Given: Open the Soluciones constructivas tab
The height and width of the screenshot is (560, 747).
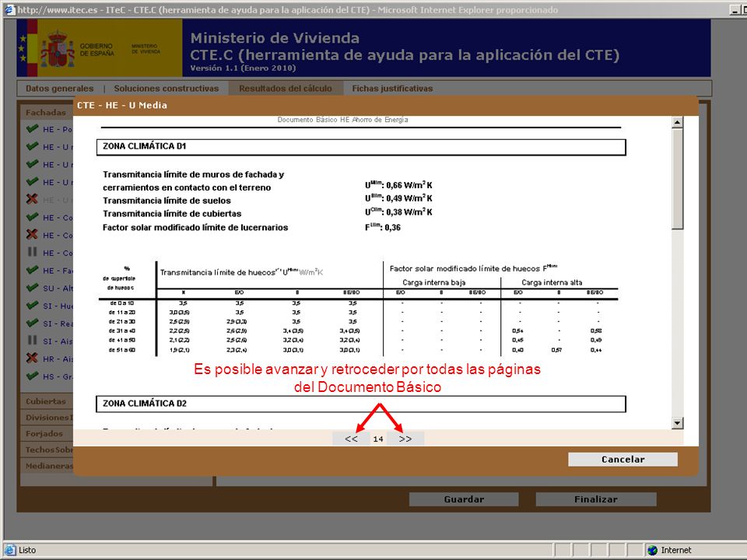Looking at the screenshot, I should point(166,88).
